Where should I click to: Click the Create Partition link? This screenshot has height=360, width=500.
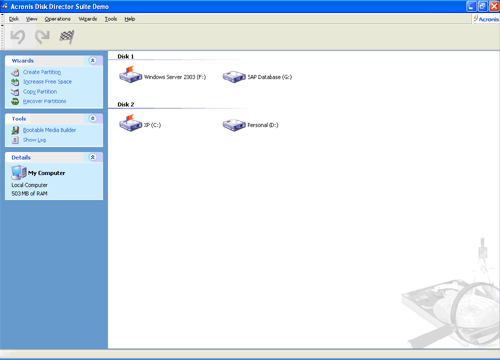coord(42,72)
